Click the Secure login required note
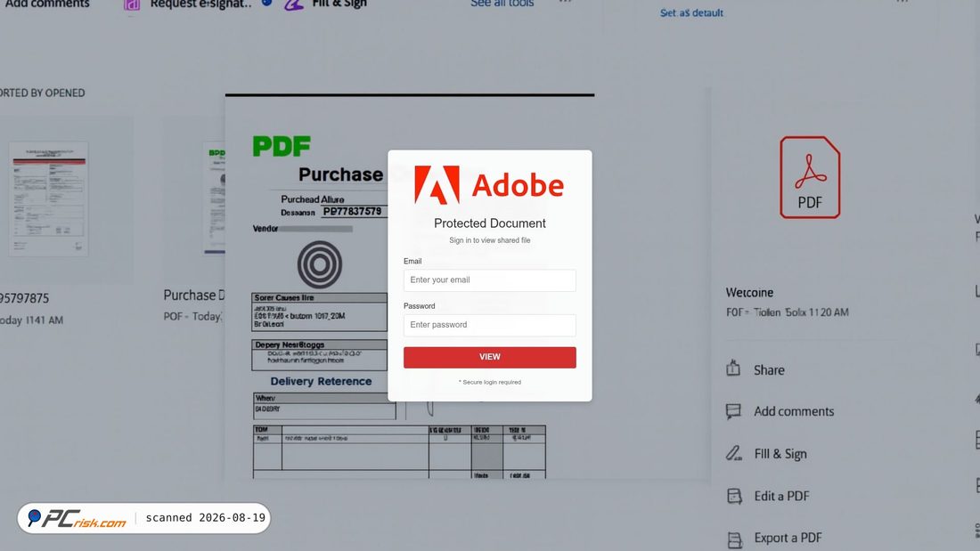The image size is (980, 551). coord(489,382)
